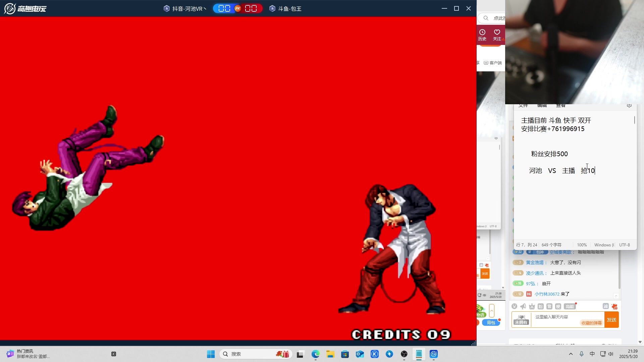This screenshot has height=362, width=644.
Task: Click the taskbar 搜索 search box
Action: [256, 354]
